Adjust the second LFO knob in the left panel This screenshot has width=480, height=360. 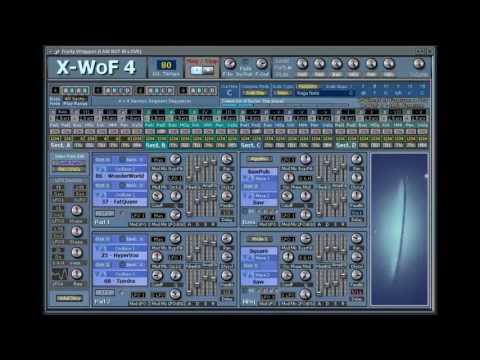[77, 231]
